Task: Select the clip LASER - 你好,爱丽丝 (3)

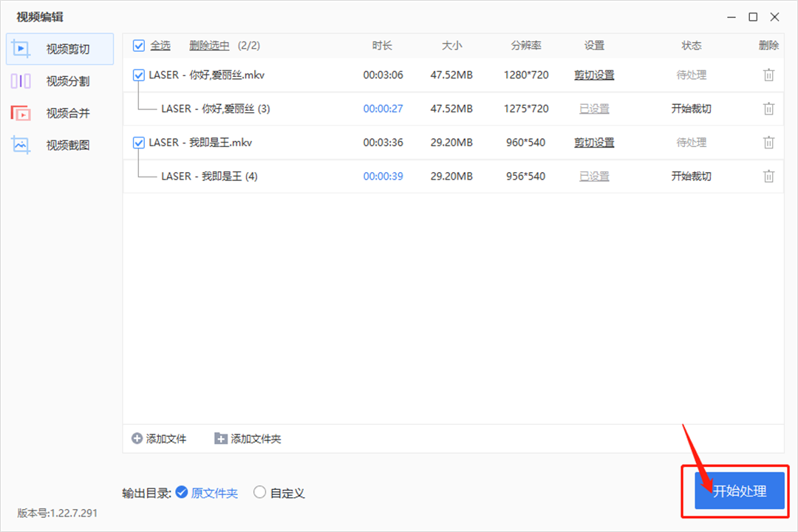Action: pos(453,109)
